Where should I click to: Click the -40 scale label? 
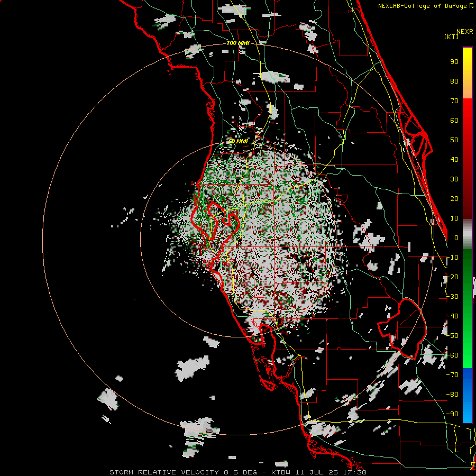click(452, 316)
